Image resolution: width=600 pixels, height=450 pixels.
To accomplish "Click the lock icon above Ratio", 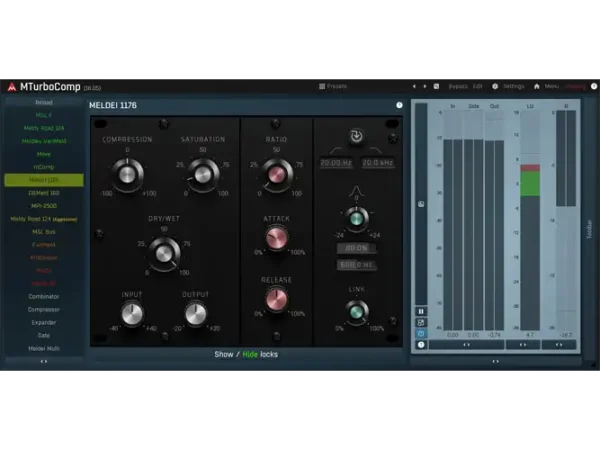I will (x=275, y=124).
